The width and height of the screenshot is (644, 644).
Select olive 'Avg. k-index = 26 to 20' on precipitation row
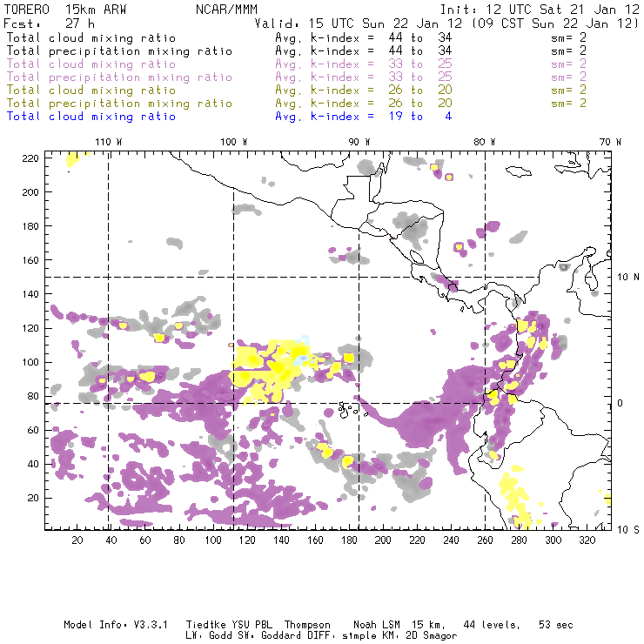point(364,103)
